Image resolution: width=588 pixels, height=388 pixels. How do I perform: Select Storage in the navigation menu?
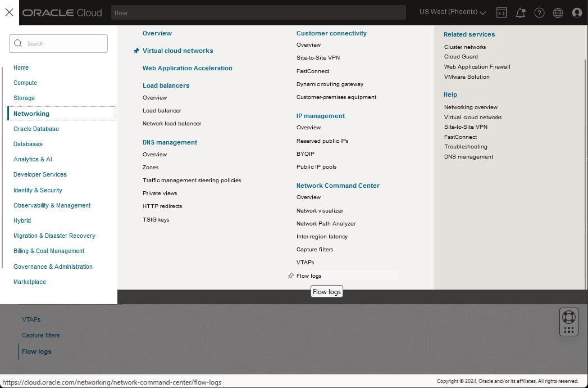(x=24, y=98)
